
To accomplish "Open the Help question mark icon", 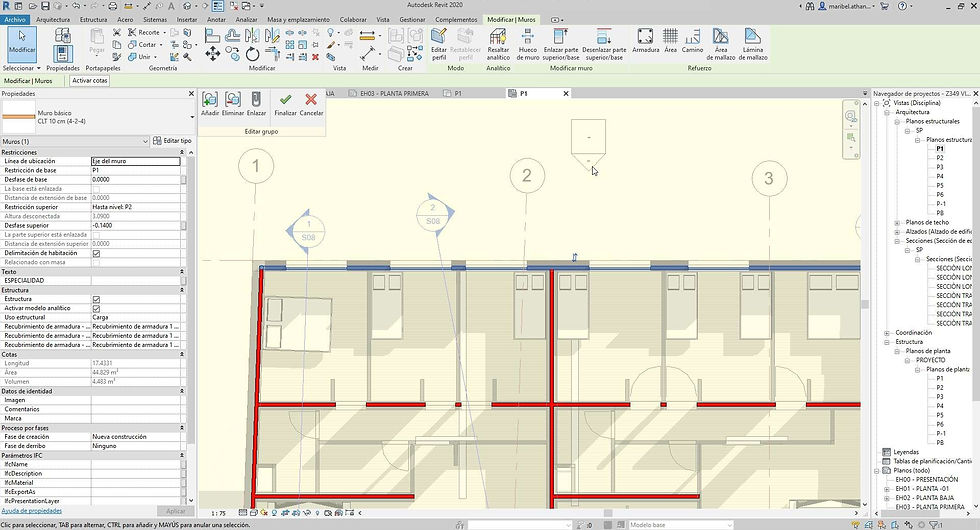I will point(902,6).
